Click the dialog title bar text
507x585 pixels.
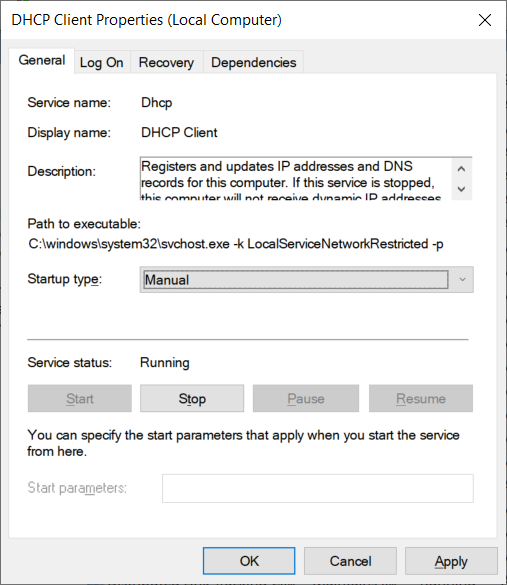146,20
